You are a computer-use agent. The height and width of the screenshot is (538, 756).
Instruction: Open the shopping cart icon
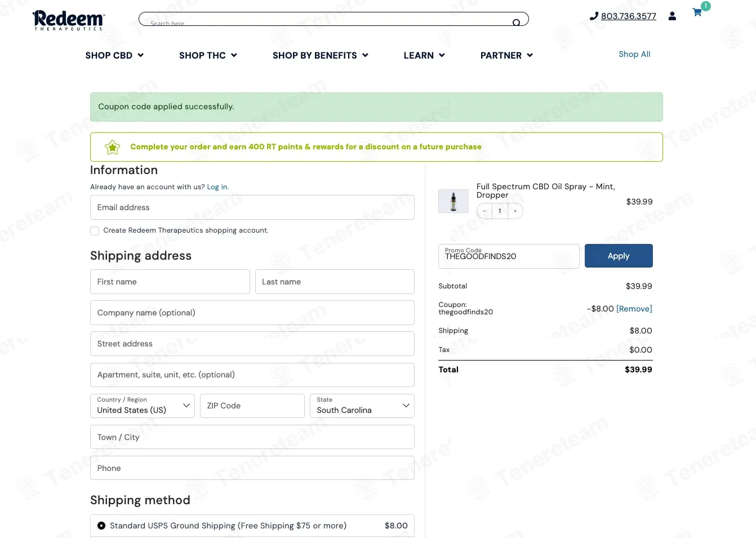(697, 12)
